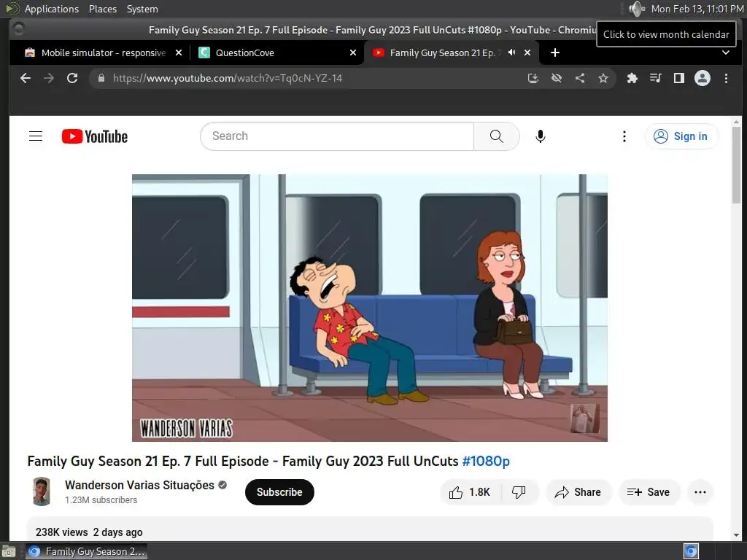Click the channel avatar picture
747x560 pixels.
(x=42, y=491)
